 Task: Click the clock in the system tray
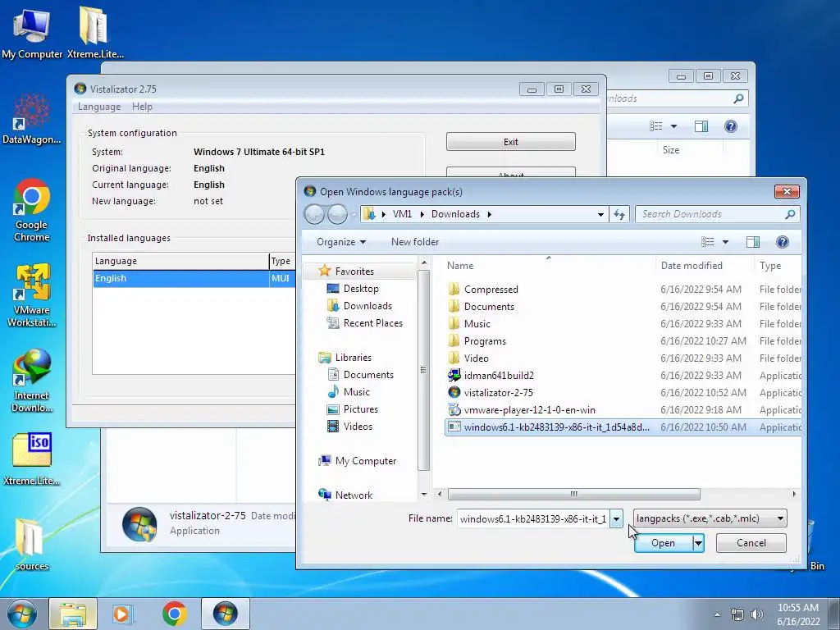coord(798,614)
